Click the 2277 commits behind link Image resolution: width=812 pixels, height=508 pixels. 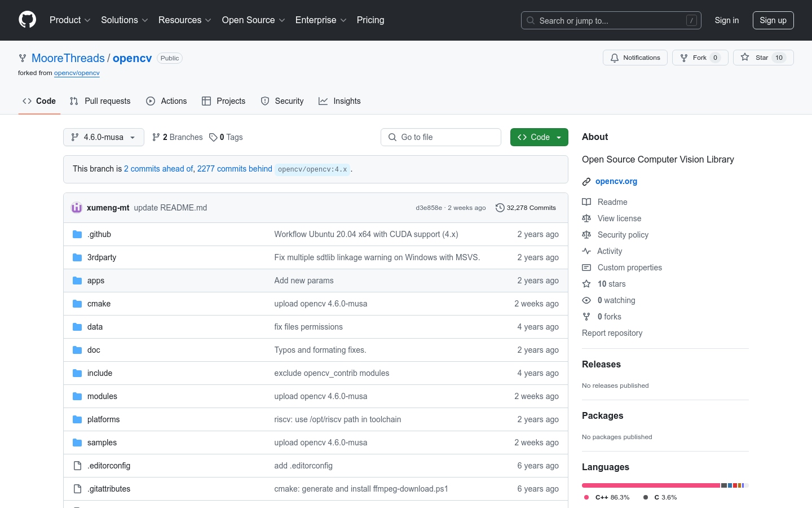tap(235, 169)
